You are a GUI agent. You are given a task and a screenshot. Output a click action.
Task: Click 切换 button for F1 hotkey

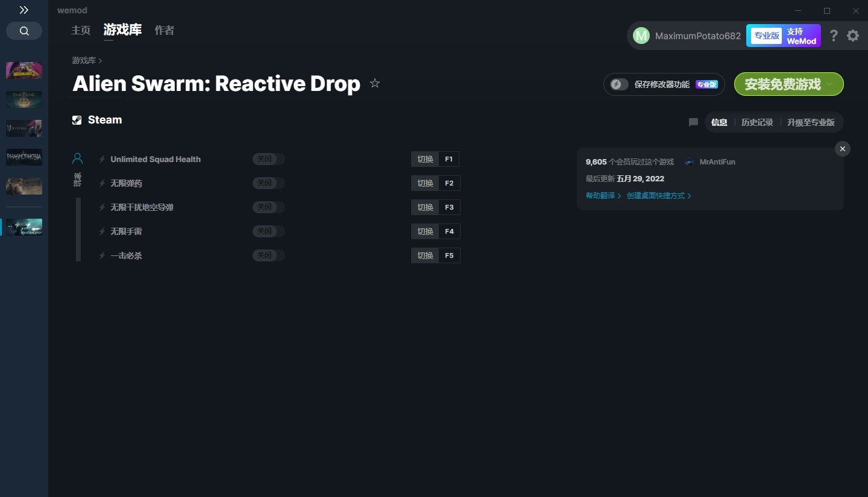pos(425,159)
